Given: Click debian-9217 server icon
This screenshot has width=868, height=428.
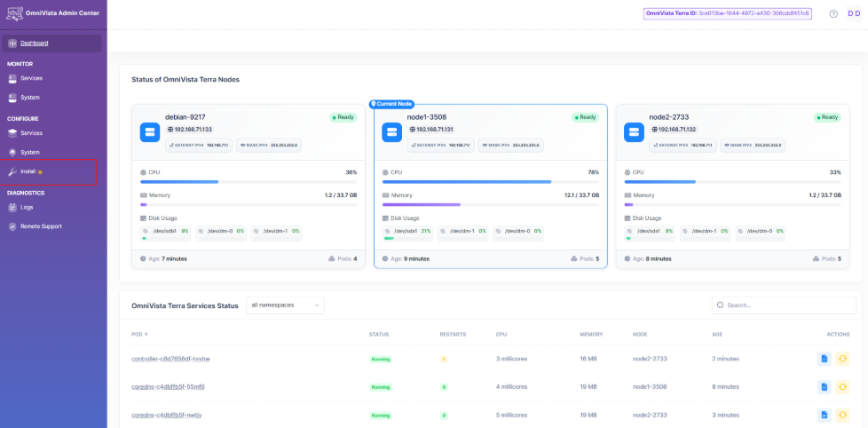Looking at the screenshot, I should [x=149, y=132].
